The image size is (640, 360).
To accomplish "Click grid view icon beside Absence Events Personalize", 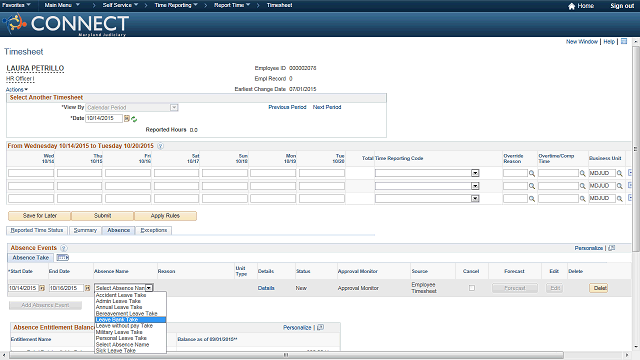I will tap(611, 248).
